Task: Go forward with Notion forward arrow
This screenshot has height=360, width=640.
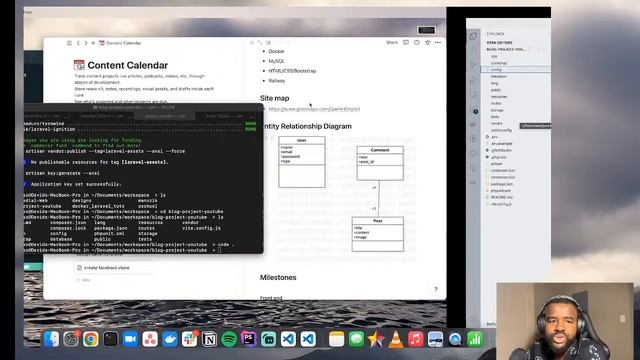Action: [x=86, y=43]
